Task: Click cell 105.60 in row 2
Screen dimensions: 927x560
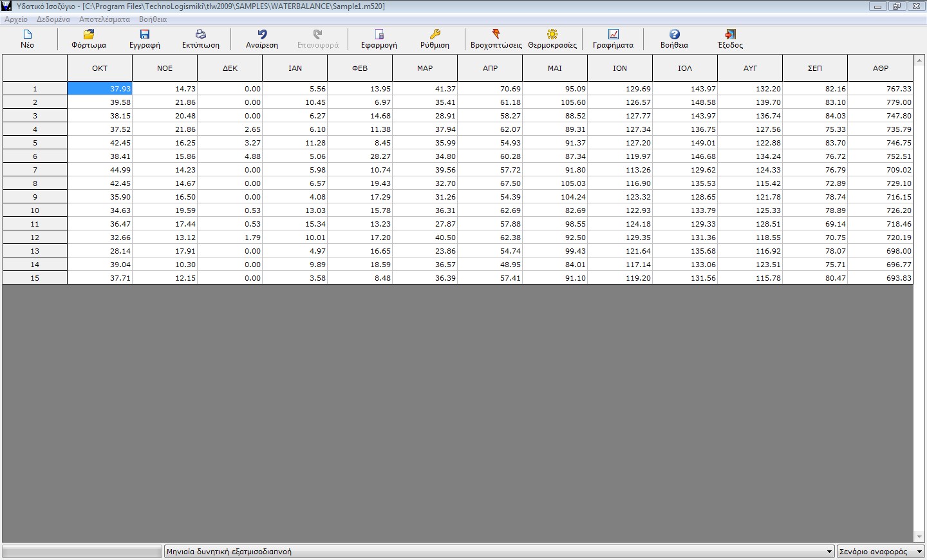Action: (555, 102)
